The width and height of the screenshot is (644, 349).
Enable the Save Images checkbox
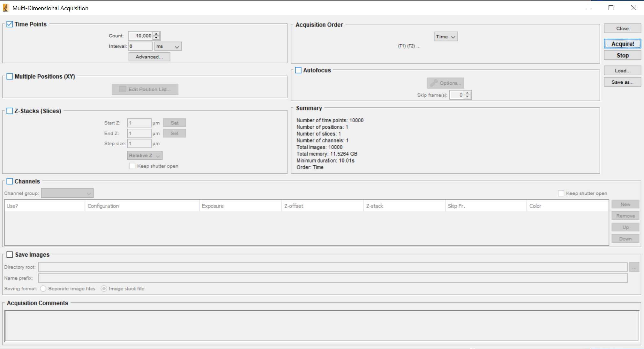[x=10, y=254]
